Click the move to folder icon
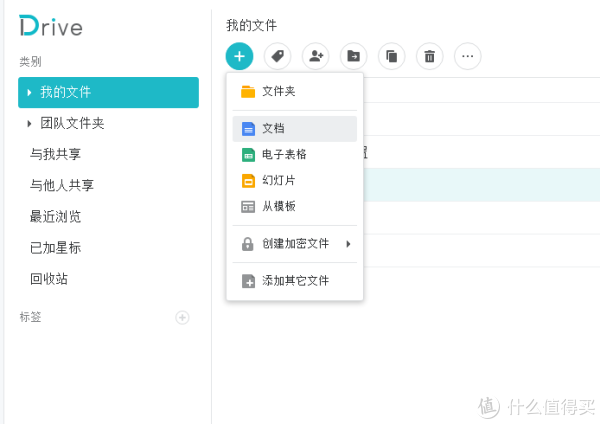 [x=353, y=56]
